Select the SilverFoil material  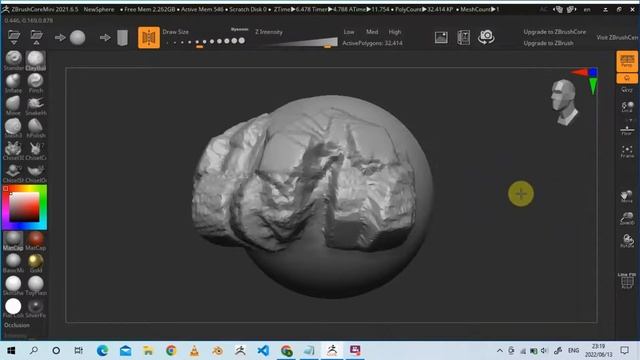click(x=36, y=308)
